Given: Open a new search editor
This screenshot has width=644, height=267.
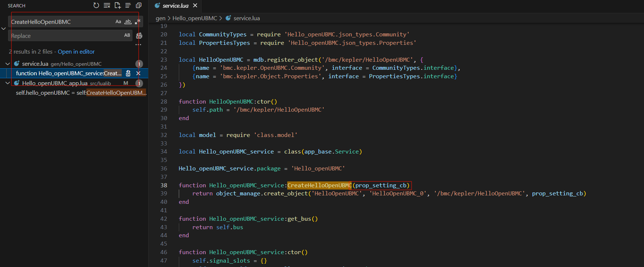Looking at the screenshot, I should tap(117, 6).
